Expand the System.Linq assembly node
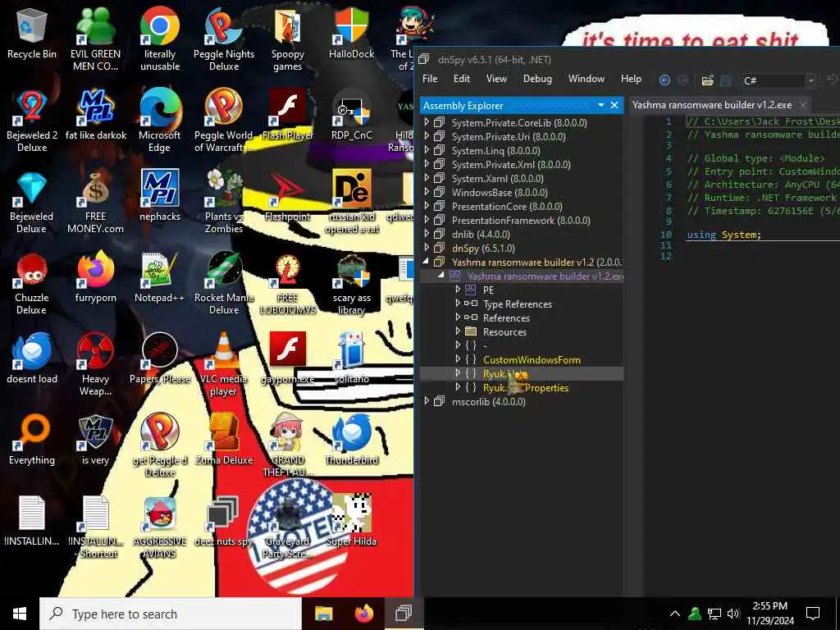Screen dimensions: 840x630 coord(427,151)
